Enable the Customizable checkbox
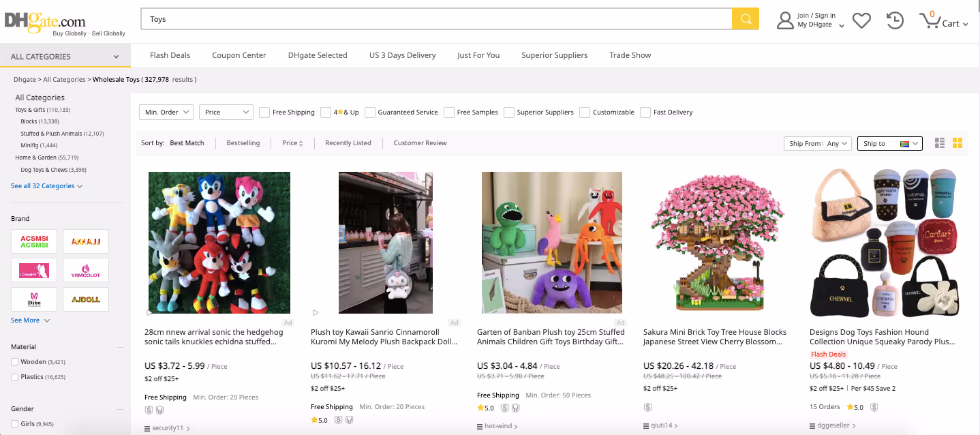This screenshot has width=980, height=435. (x=585, y=112)
